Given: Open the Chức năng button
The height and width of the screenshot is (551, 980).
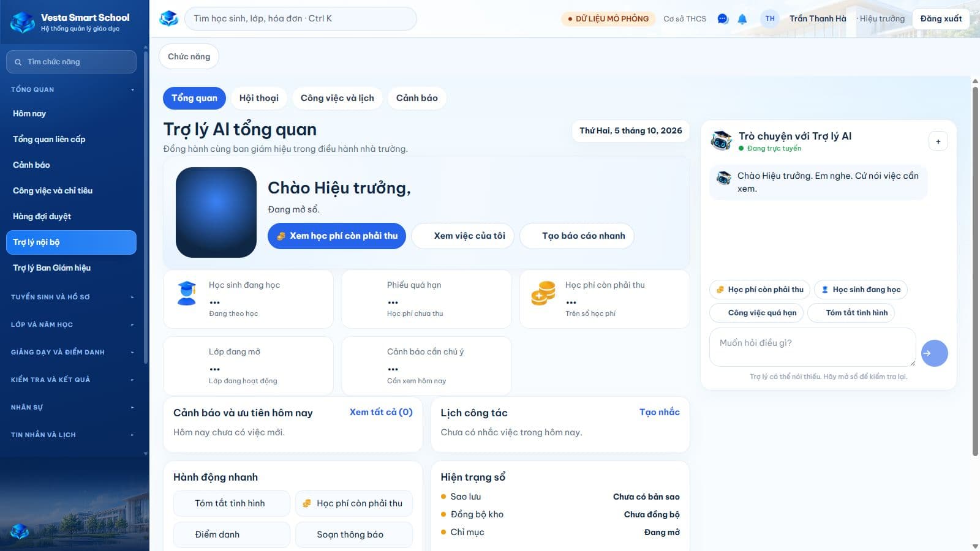Looking at the screenshot, I should point(189,56).
